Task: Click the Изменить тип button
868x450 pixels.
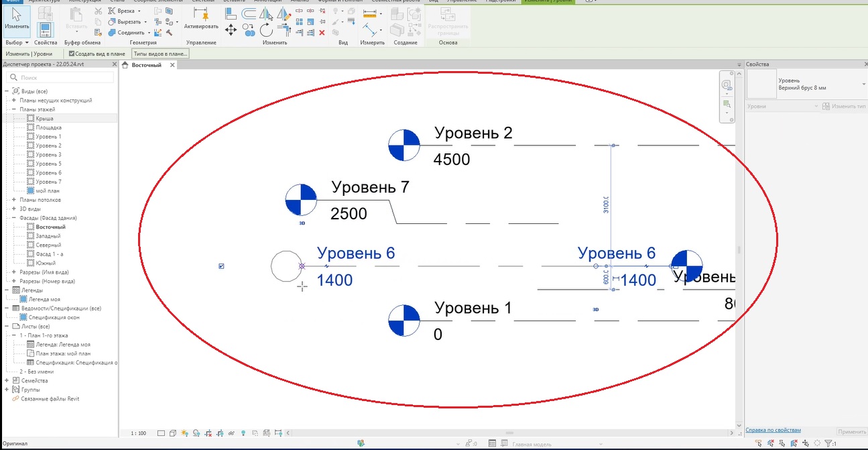Action: pyautogui.click(x=844, y=107)
